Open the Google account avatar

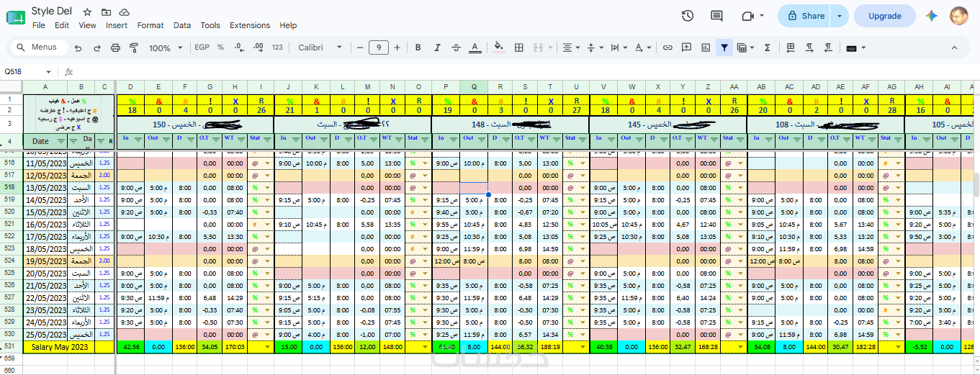pos(959,16)
